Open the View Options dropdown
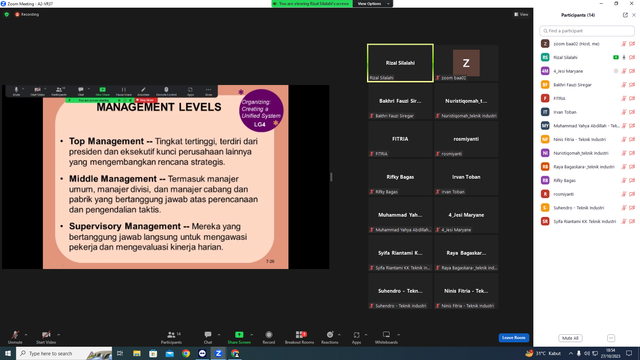Image resolution: width=640 pixels, height=360 pixels. 372,4
